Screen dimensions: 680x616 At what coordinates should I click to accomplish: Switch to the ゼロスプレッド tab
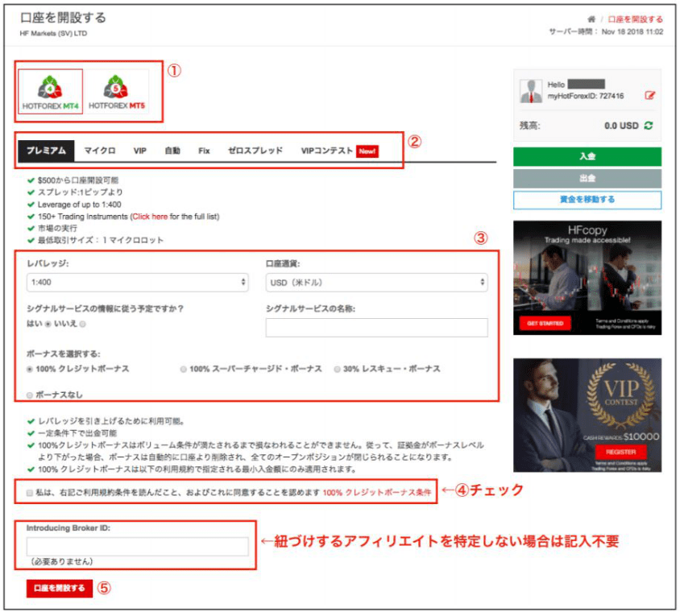(255, 151)
